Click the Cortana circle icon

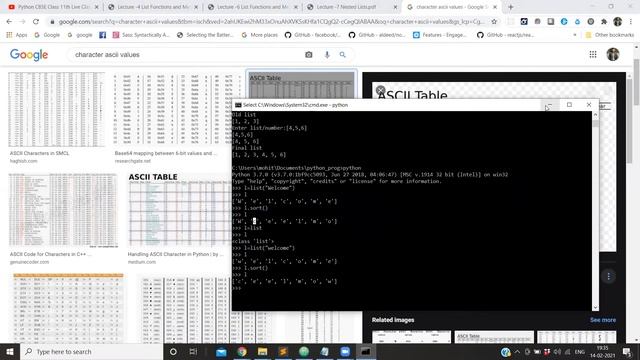click(x=173, y=351)
